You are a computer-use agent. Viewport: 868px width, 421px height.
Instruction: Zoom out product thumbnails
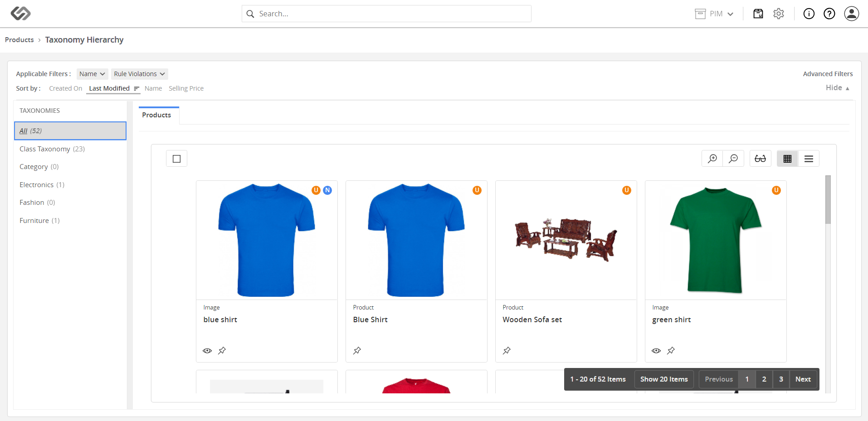click(x=733, y=159)
